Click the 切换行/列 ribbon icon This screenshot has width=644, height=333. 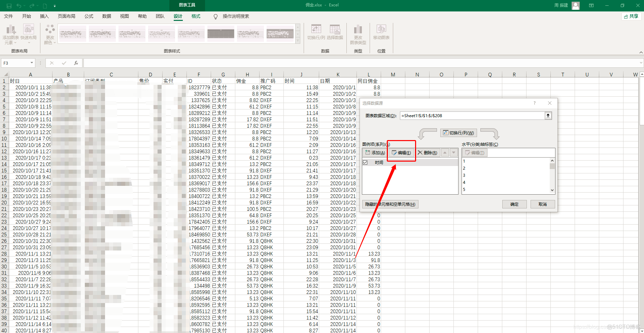(x=316, y=32)
